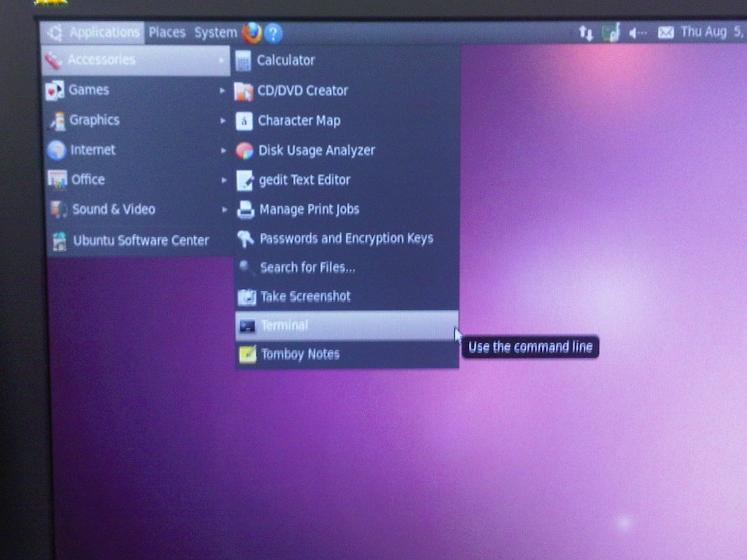Click the Internet globe icon

click(x=57, y=150)
